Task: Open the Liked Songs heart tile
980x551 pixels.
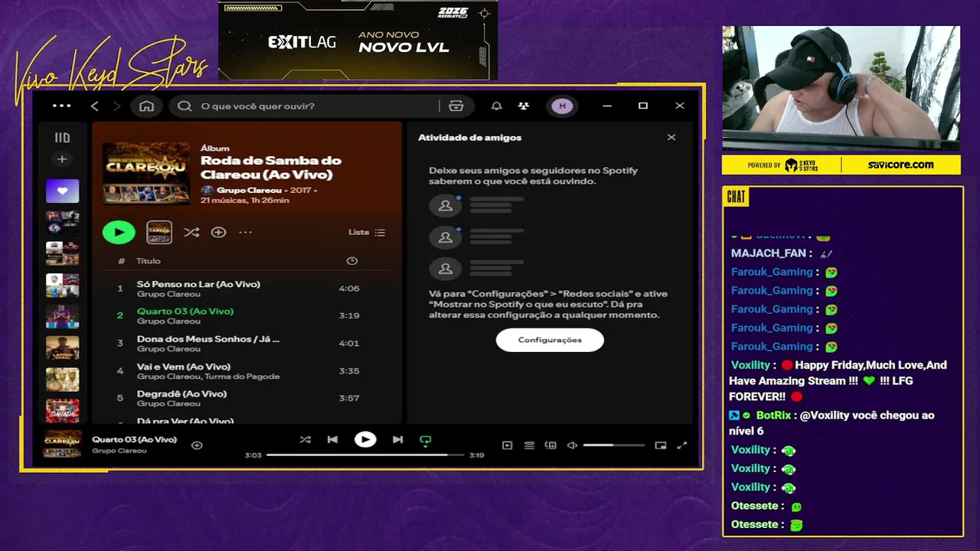Action: point(63,191)
